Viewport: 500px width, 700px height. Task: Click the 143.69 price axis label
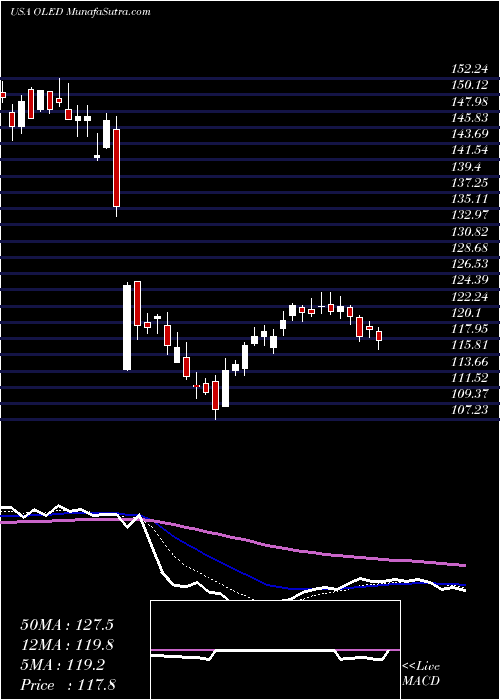470,134
